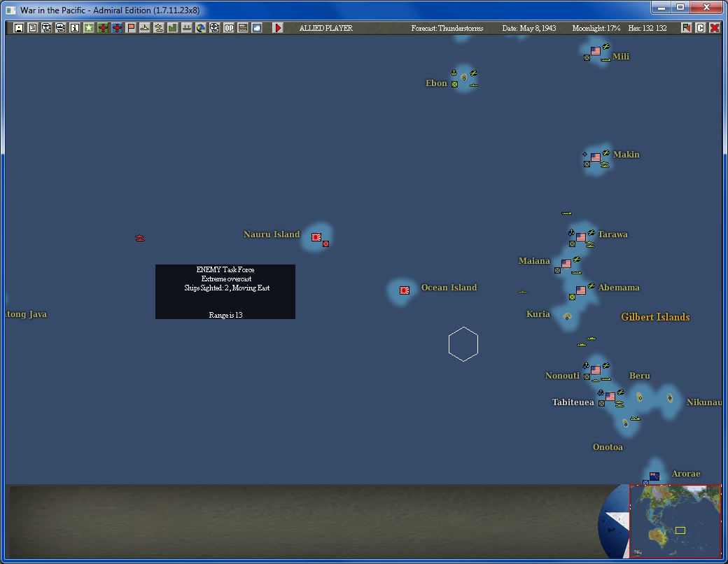The width and height of the screenshot is (728, 564).
Task: Click the 'Onotoa' map label
Action: 608,447
